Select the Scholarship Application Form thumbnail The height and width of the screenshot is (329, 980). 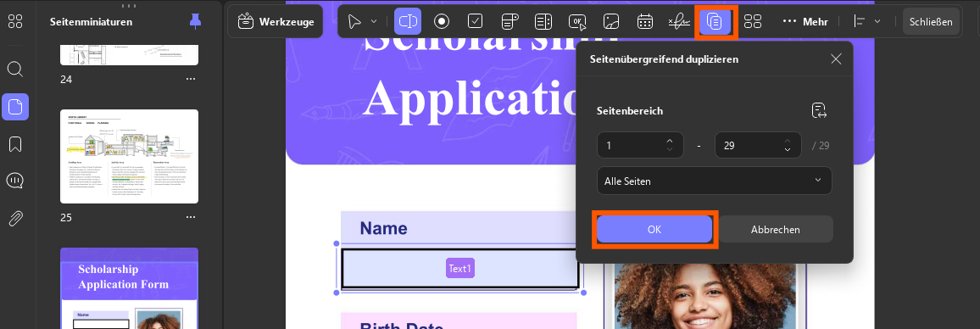130,288
